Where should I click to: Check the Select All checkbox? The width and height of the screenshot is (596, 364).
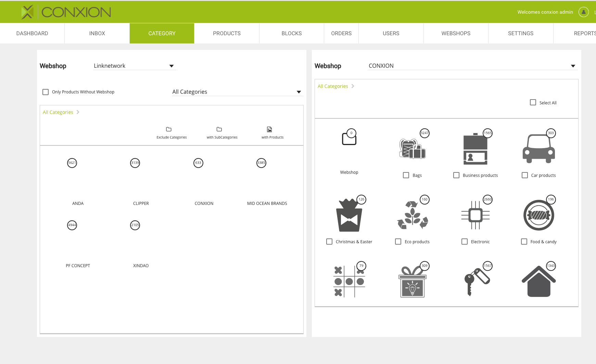pyautogui.click(x=533, y=102)
